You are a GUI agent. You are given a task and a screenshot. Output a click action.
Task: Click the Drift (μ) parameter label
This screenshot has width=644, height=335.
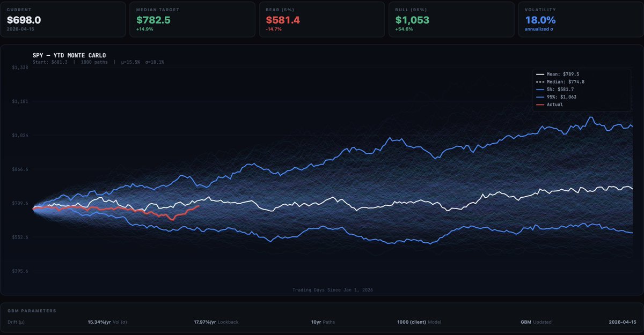17,322
